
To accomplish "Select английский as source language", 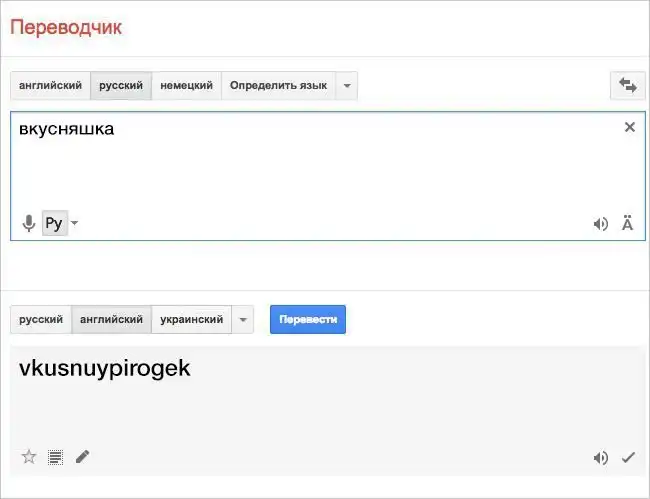I will click(x=50, y=86).
